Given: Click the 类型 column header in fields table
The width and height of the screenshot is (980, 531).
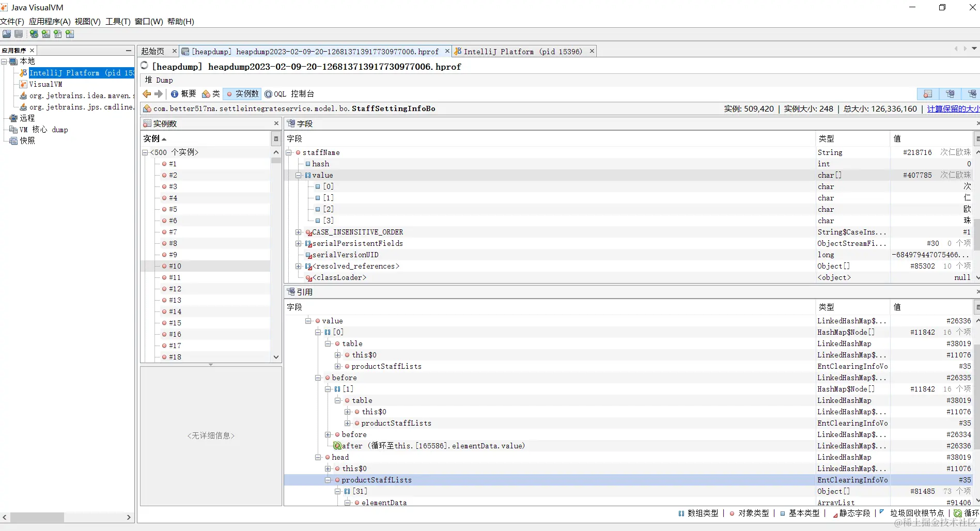Looking at the screenshot, I should point(853,138).
